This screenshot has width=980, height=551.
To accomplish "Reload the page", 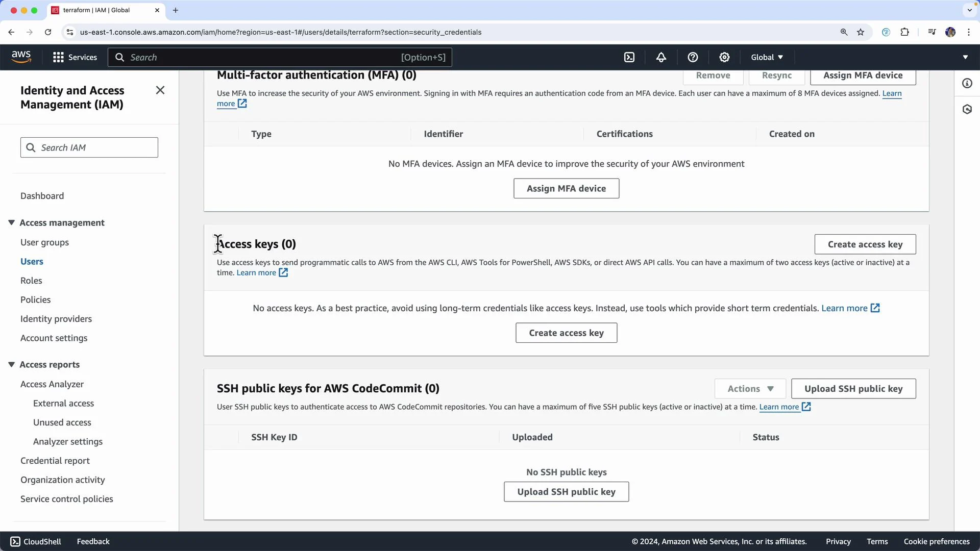I will pos(48,32).
